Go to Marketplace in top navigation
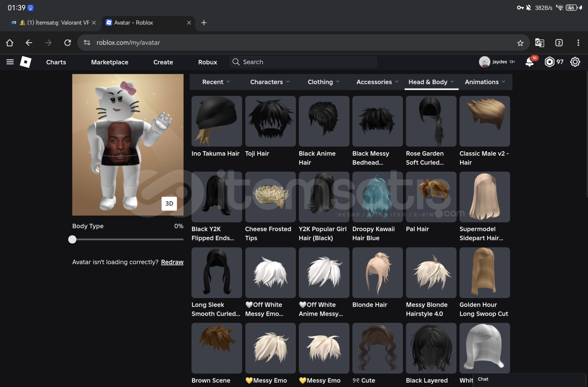Viewport: 588px width, 387px height. [110, 62]
